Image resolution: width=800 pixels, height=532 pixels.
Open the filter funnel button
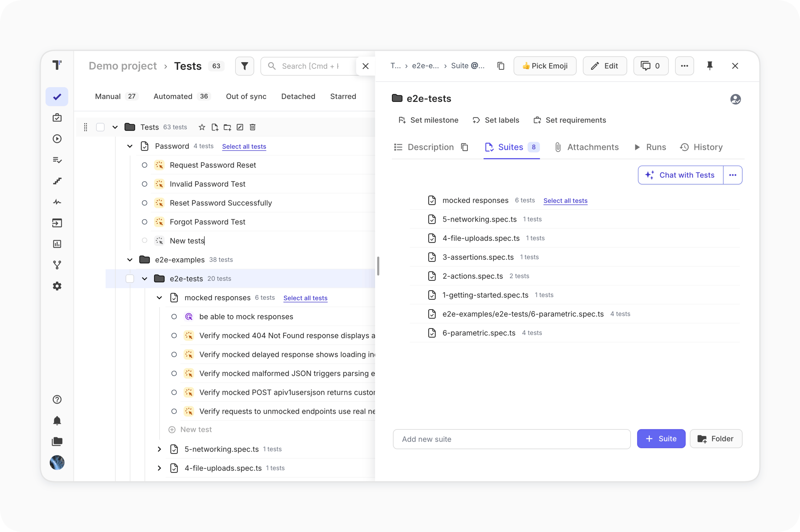pyautogui.click(x=245, y=66)
